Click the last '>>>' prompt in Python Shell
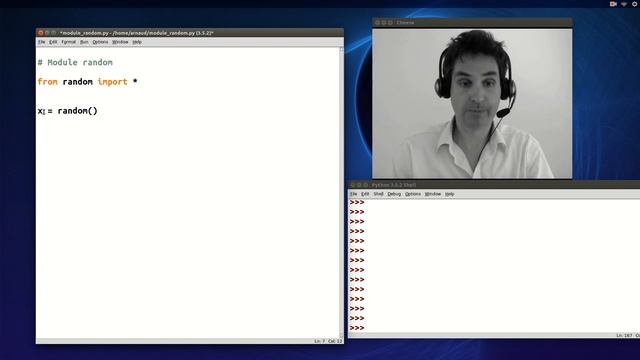The width and height of the screenshot is (640, 360). 357,328
